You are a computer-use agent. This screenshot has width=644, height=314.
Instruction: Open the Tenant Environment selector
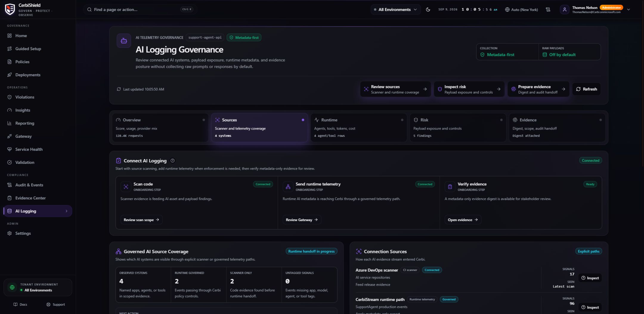pos(38,287)
